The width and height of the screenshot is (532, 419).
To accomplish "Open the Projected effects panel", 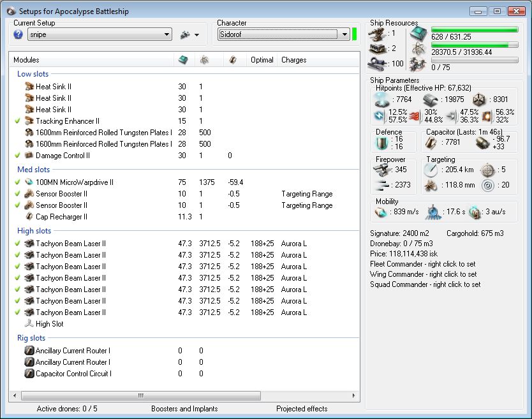I will click(x=302, y=409).
